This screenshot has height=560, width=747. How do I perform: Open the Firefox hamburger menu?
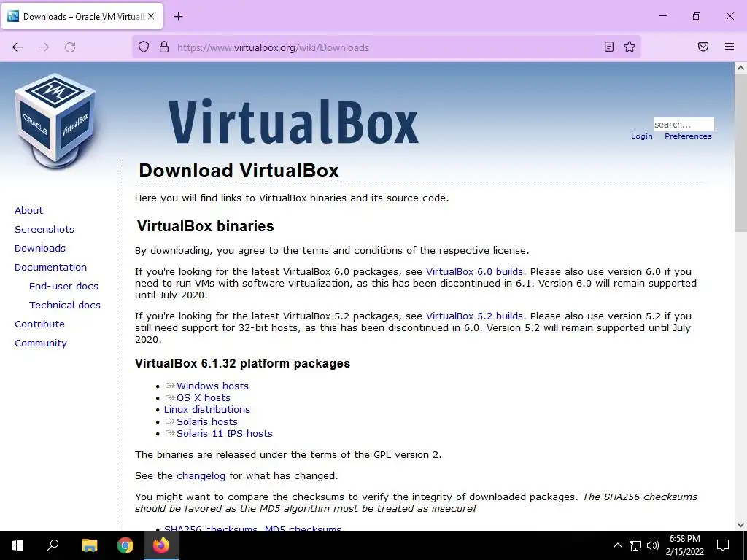point(729,47)
